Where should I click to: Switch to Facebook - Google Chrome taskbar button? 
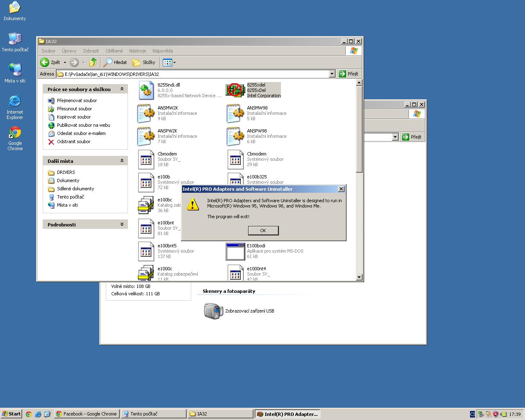tap(87, 414)
